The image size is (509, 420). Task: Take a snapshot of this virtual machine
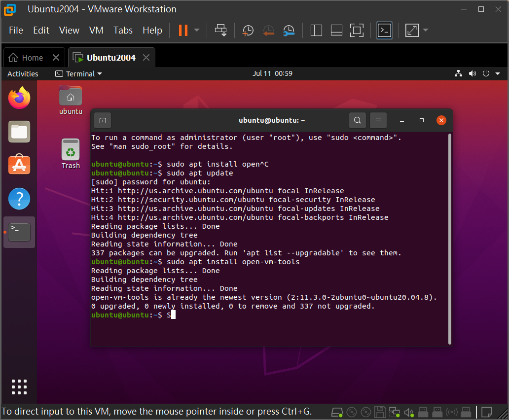click(x=248, y=31)
